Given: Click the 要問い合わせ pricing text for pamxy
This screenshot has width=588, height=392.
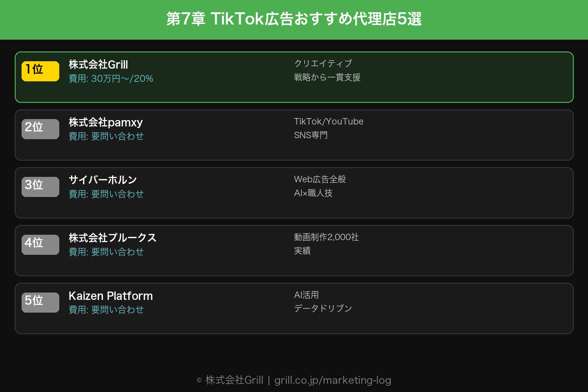Looking at the screenshot, I should pos(117,136).
